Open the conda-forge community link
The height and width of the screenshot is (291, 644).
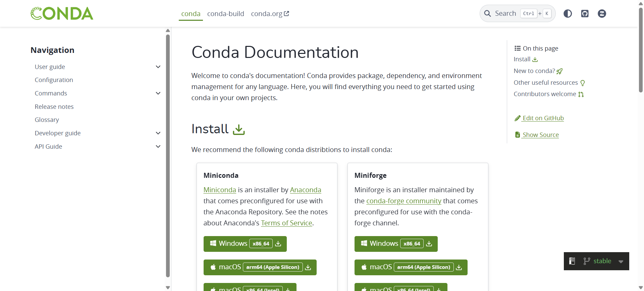click(x=404, y=201)
